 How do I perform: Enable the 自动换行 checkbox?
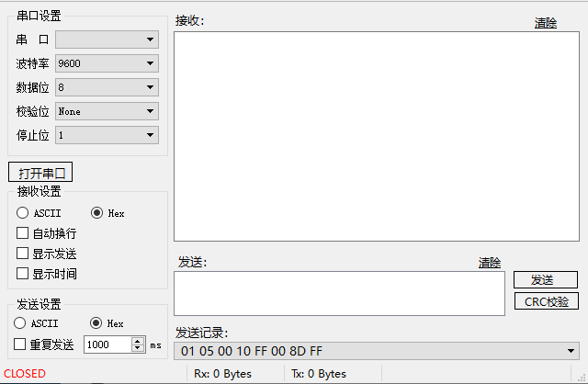point(23,233)
